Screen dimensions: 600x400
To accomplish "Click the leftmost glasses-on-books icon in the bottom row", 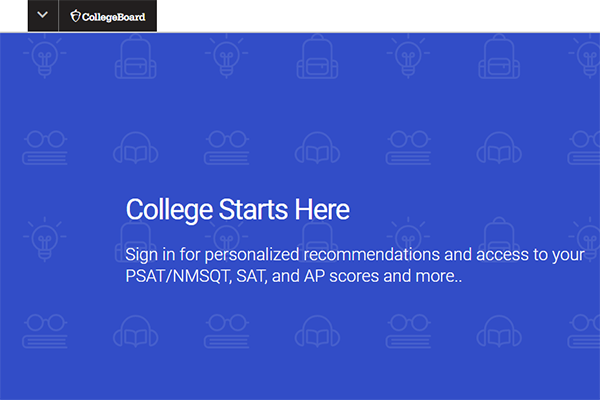I will click(42, 330).
